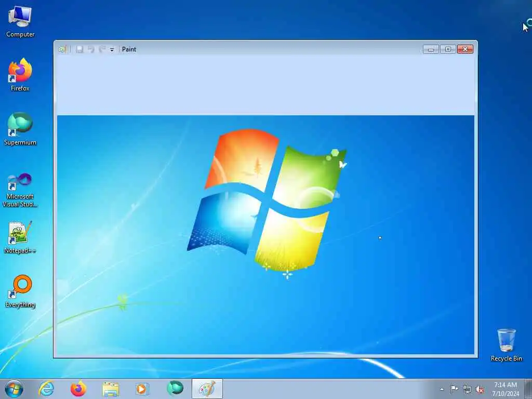
Task: Open Windows Explorer from the taskbar
Action: 111,389
